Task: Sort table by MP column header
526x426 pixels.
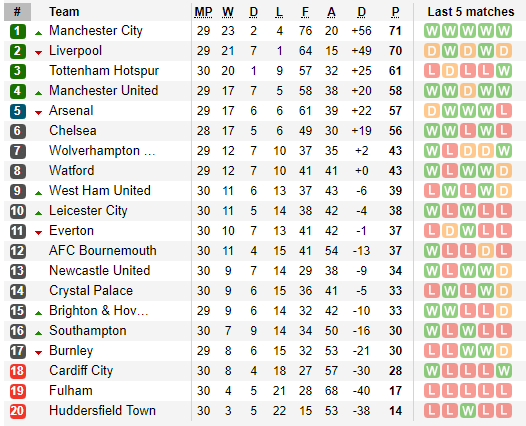Action: [203, 12]
